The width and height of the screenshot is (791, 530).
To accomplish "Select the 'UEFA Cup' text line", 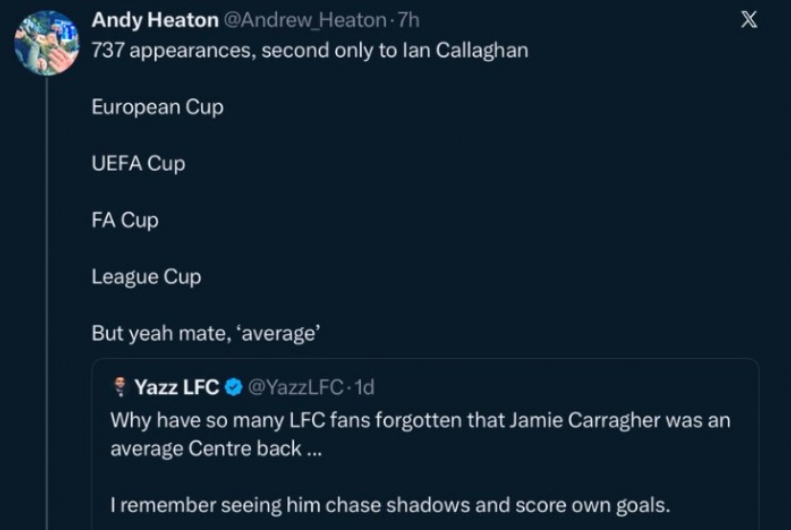I will point(138,163).
